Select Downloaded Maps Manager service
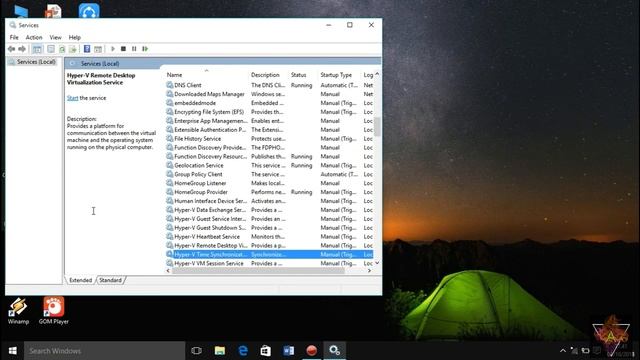Screen dimensions: 640x360 point(269,94)
